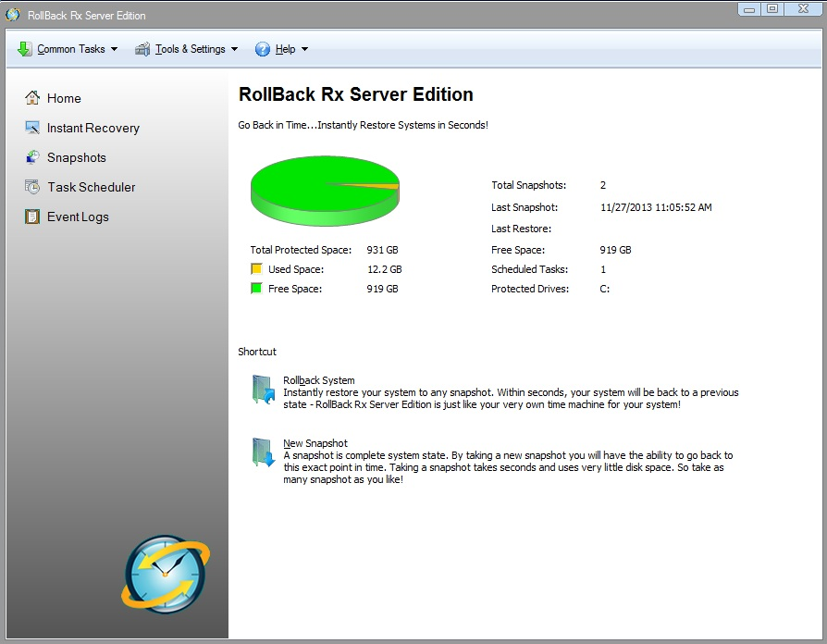The height and width of the screenshot is (644, 827).
Task: Click the Task Scheduler clock icon
Action: click(x=32, y=186)
